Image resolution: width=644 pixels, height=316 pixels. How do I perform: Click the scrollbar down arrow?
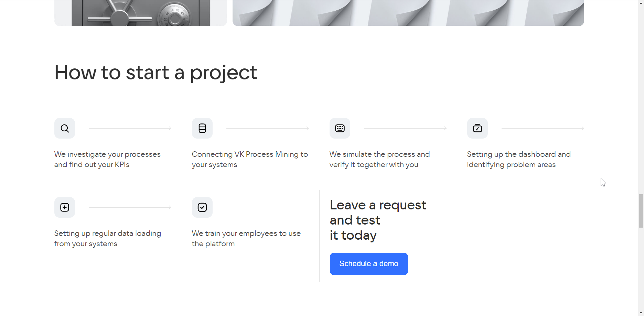641,313
